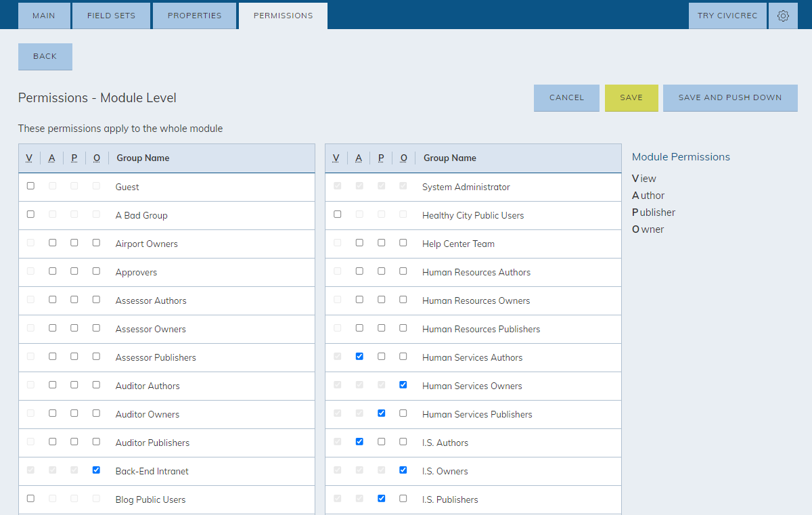Tick Owner for Assessor Publishers
Viewport: 812px width, 515px height.
(96, 357)
